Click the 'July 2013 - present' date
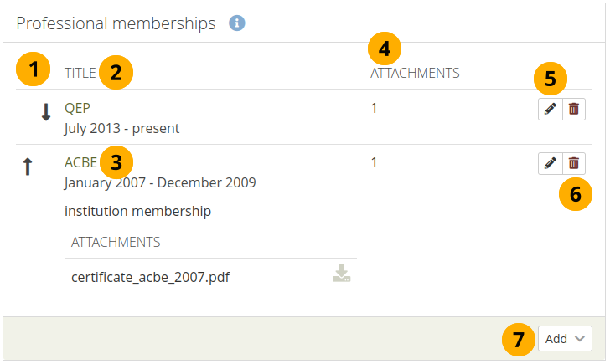This screenshot has height=364, width=610. click(x=121, y=129)
